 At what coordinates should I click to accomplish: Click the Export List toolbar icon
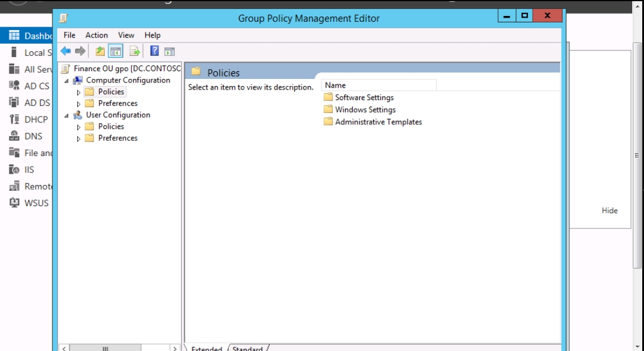pyautogui.click(x=135, y=51)
